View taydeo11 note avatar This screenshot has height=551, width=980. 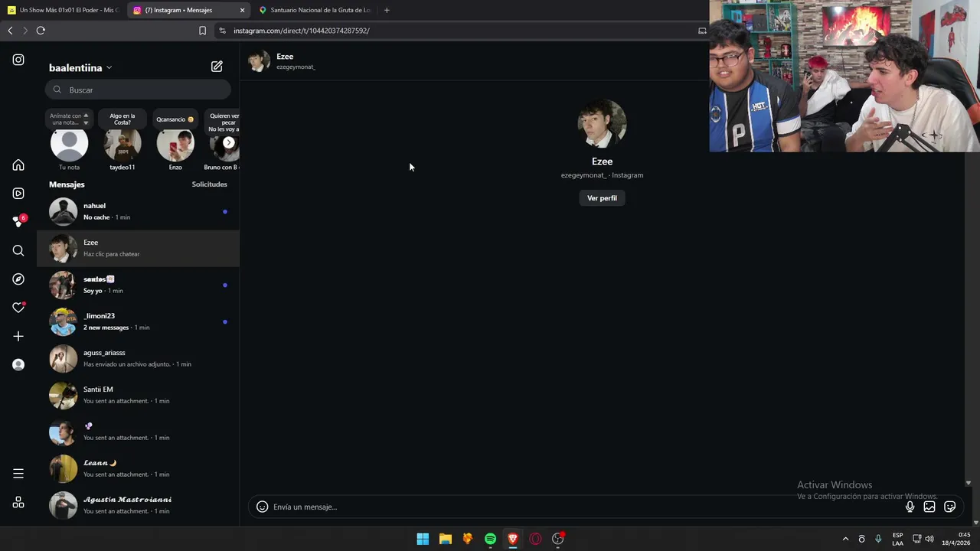[122, 144]
